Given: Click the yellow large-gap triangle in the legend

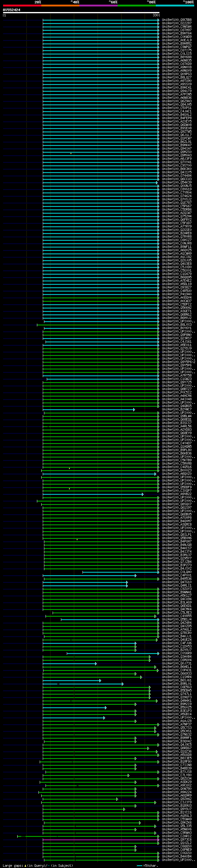Looking at the screenshot, I should pos(25,865).
